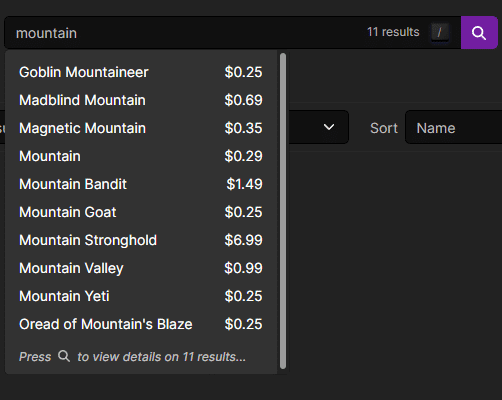
Task: Click the slash shortcut key icon
Action: 440,32
